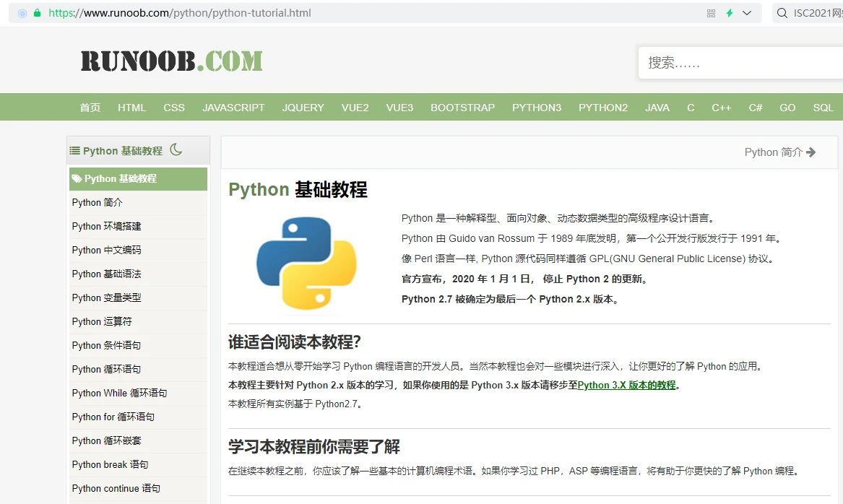Open Python 基础语法 in the sidebar
The width and height of the screenshot is (843, 504).
138,274
